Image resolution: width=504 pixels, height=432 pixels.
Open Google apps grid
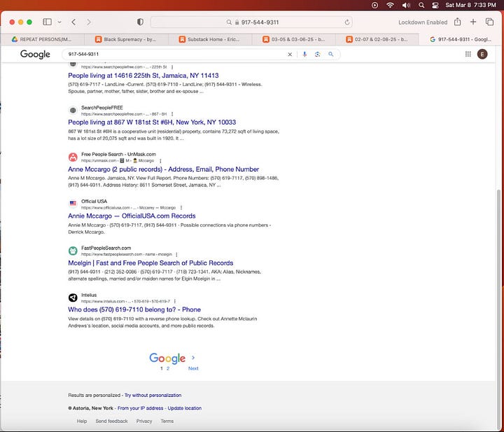coord(468,54)
